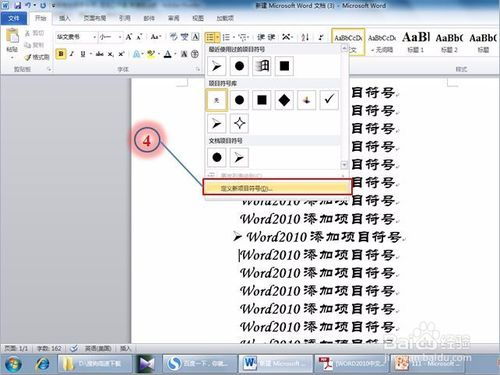The width and height of the screenshot is (500, 375).
Task: Select disc bullet under document bullets
Action: coord(216,157)
